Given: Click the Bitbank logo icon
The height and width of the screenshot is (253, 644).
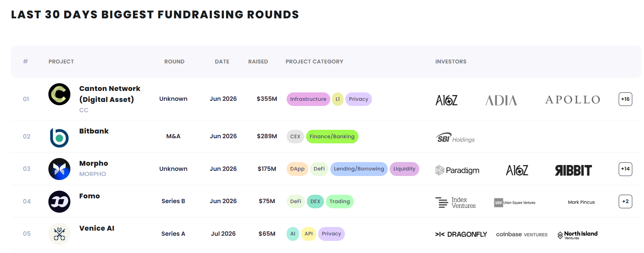Looking at the screenshot, I should (59, 137).
